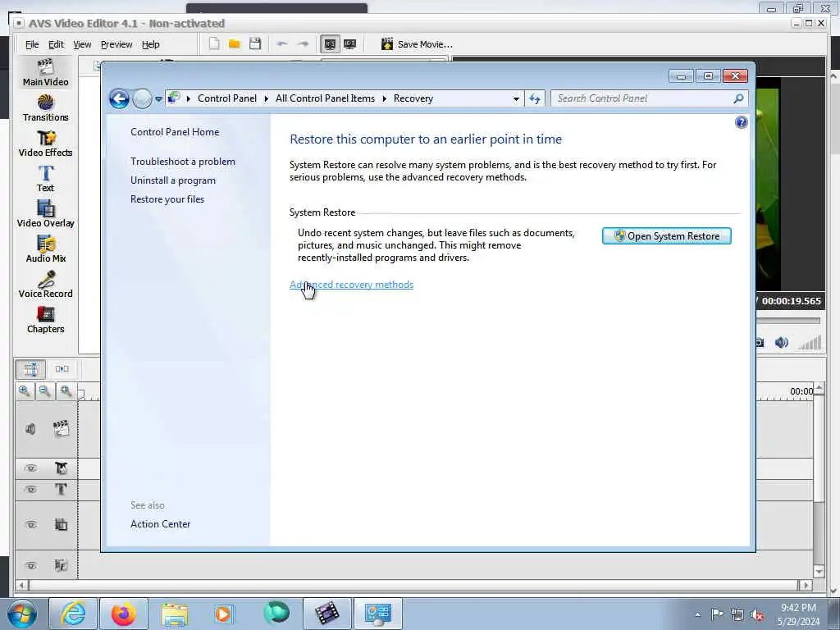Open Troubleshoot a problem link

point(183,162)
